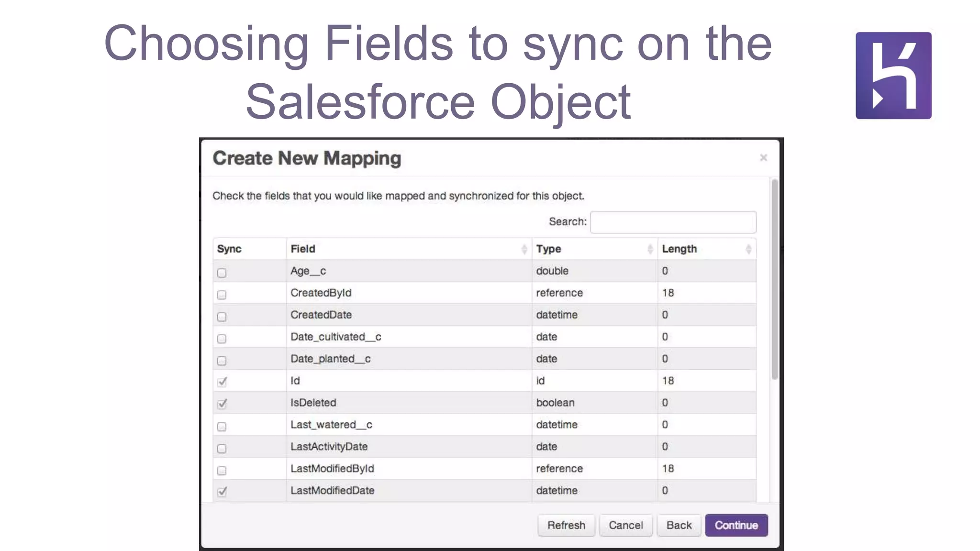The width and height of the screenshot is (980, 551).
Task: Sort table by Type column arrows
Action: click(650, 249)
